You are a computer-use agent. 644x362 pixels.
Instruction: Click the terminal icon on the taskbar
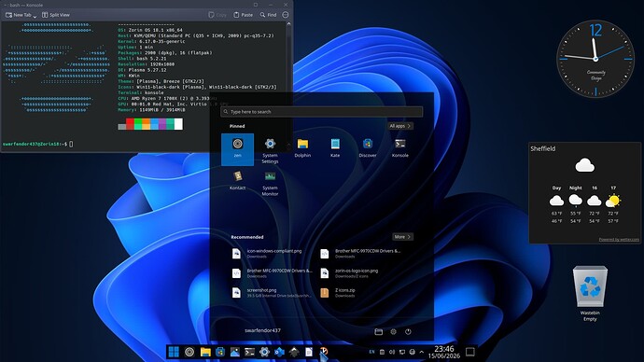[x=250, y=352]
